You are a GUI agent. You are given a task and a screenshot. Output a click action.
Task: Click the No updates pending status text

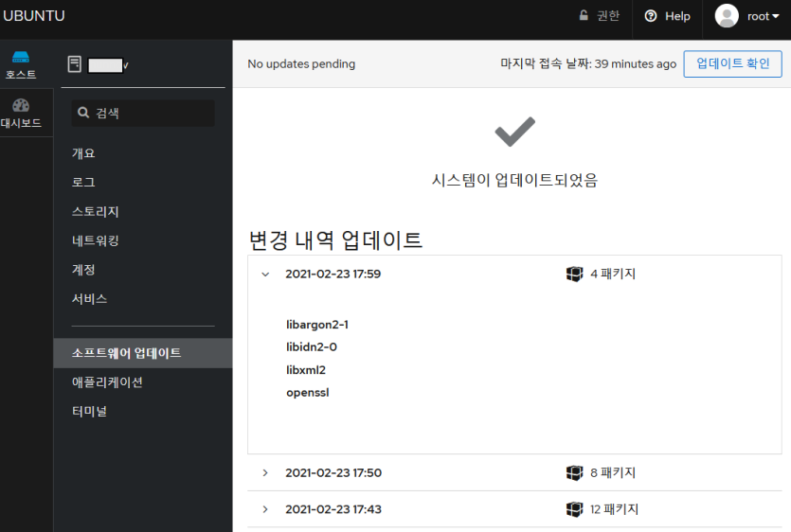pyautogui.click(x=301, y=64)
